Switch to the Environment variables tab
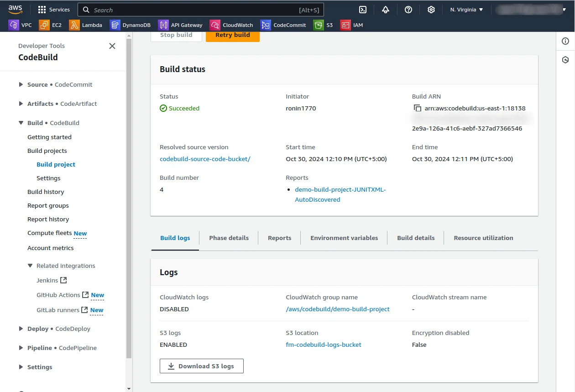This screenshot has height=392, width=575. [x=344, y=238]
